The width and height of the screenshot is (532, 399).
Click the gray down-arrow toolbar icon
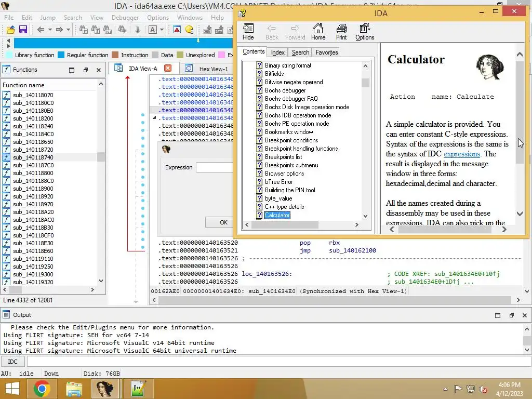137,30
